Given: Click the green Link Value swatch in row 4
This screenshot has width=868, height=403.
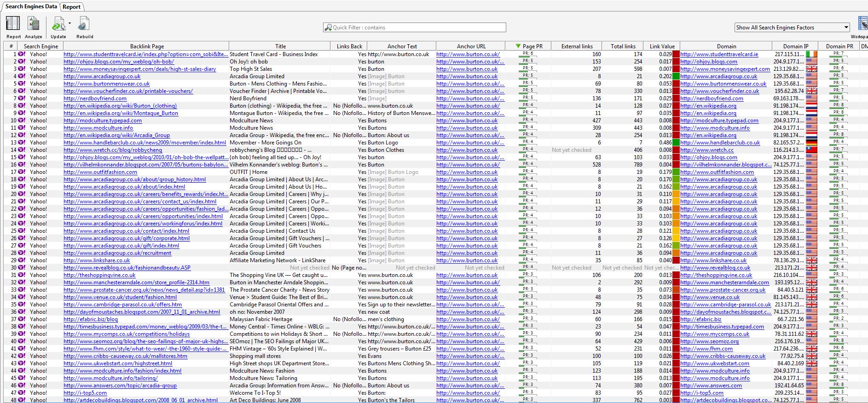Looking at the screenshot, I should 676,76.
